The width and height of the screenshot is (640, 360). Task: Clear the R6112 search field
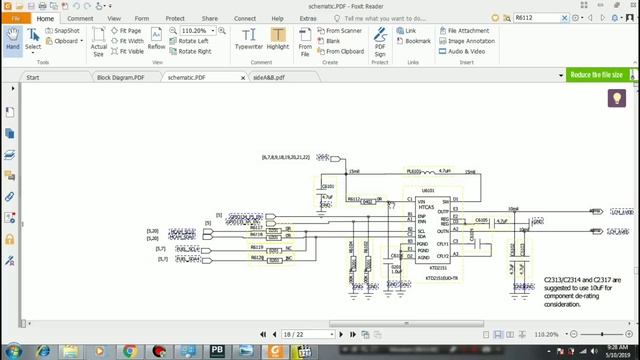(564, 18)
